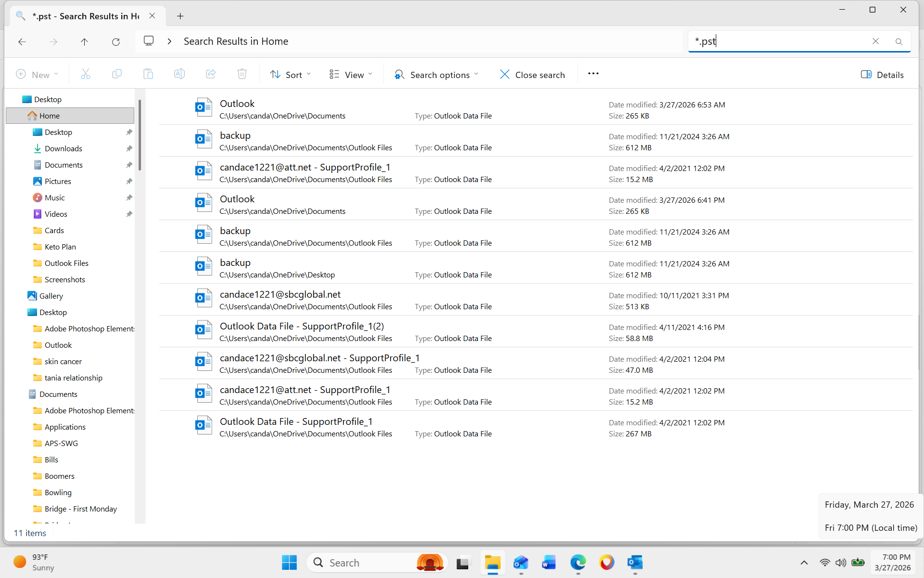Open Videos in navigation pane

(x=56, y=214)
